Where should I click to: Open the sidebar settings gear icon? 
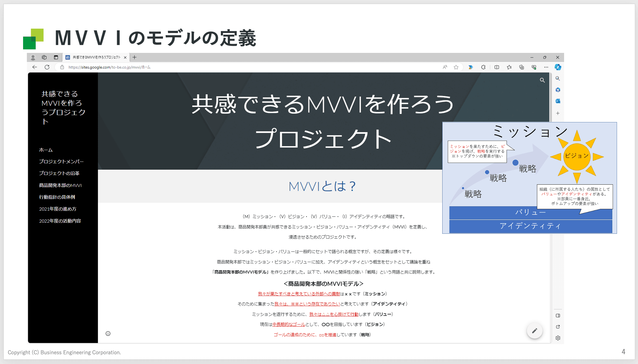coord(558,338)
